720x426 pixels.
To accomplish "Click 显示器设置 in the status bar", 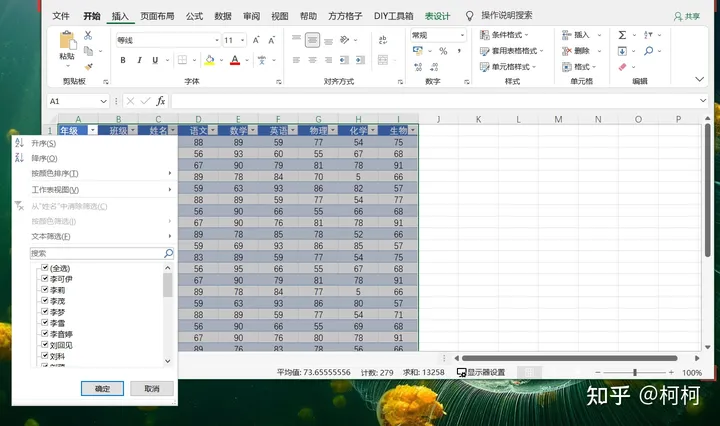I will pos(481,372).
